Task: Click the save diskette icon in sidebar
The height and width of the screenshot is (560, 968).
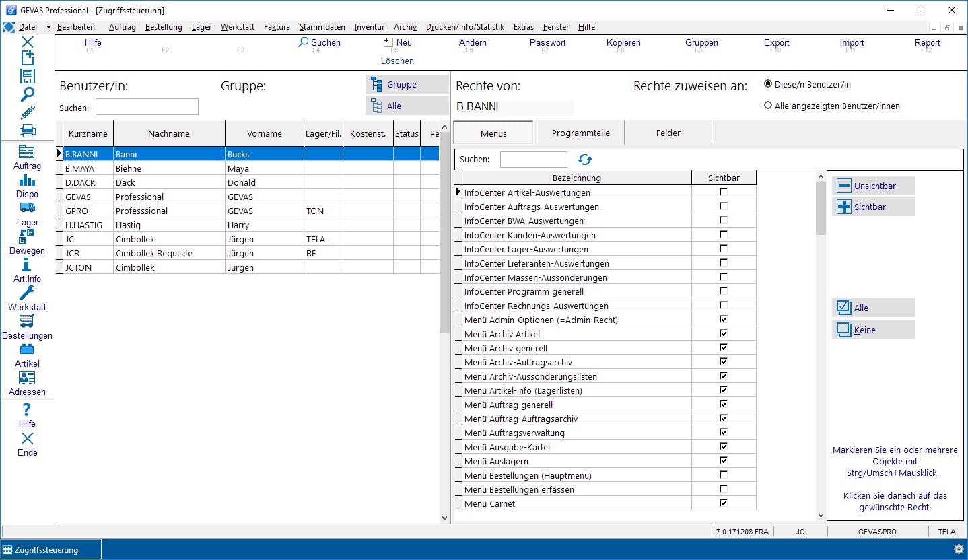Action: [27, 76]
